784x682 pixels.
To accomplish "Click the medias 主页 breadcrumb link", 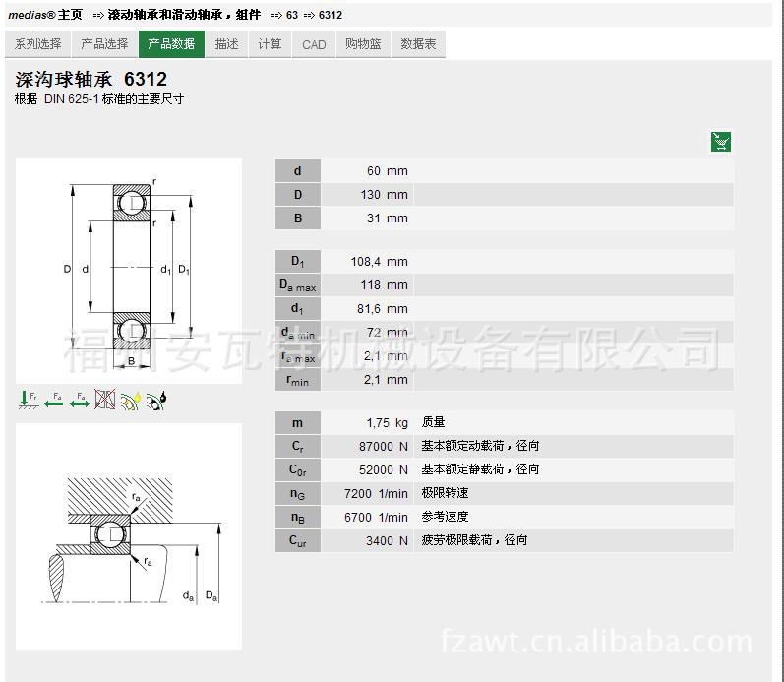I will (45, 15).
